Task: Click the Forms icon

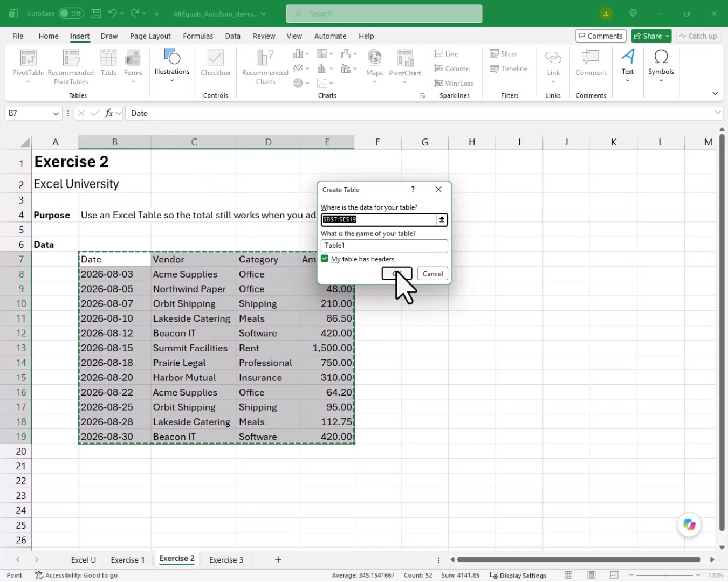Action: point(133,58)
